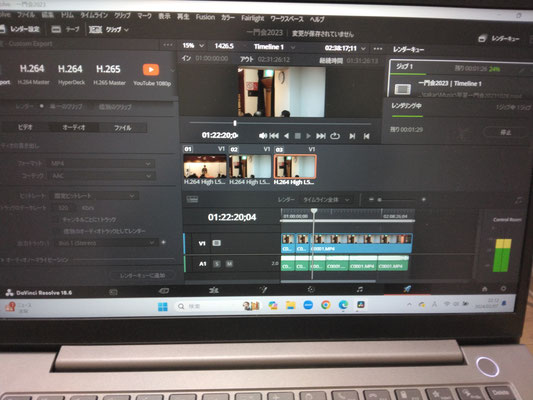This screenshot has height=400, width=533.
Task: Open the viewer zoom 15% dropdown
Action: pos(193,45)
